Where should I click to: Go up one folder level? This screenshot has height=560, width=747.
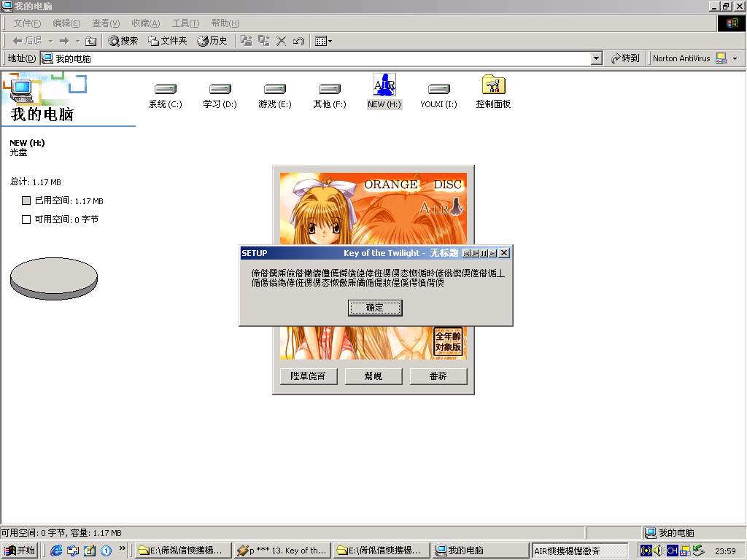point(90,41)
